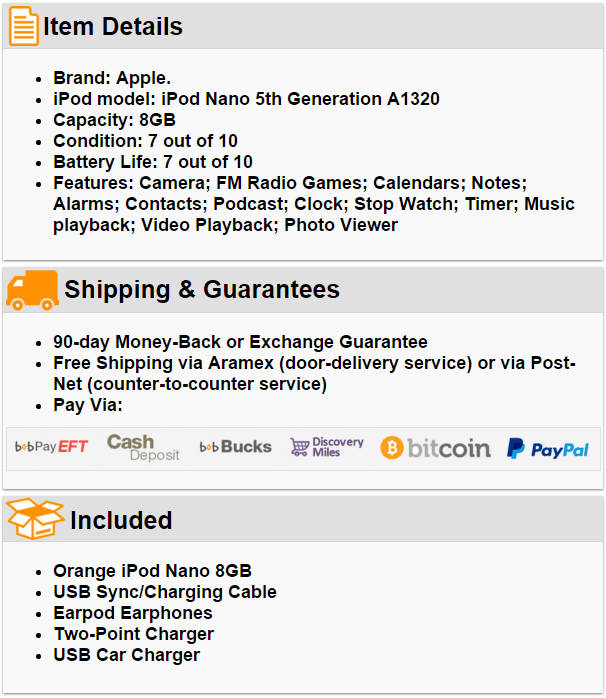Click the 90-day Money-Back Guarantee line
The width and height of the screenshot is (606, 698).
[x=240, y=342]
